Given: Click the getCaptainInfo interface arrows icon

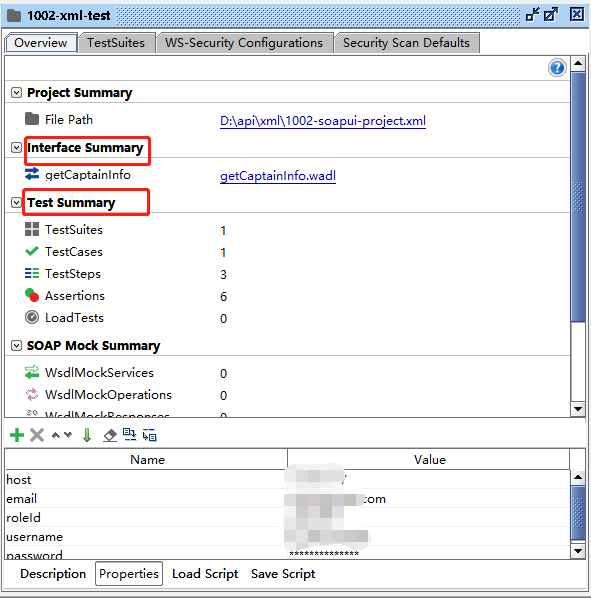Looking at the screenshot, I should [x=32, y=174].
